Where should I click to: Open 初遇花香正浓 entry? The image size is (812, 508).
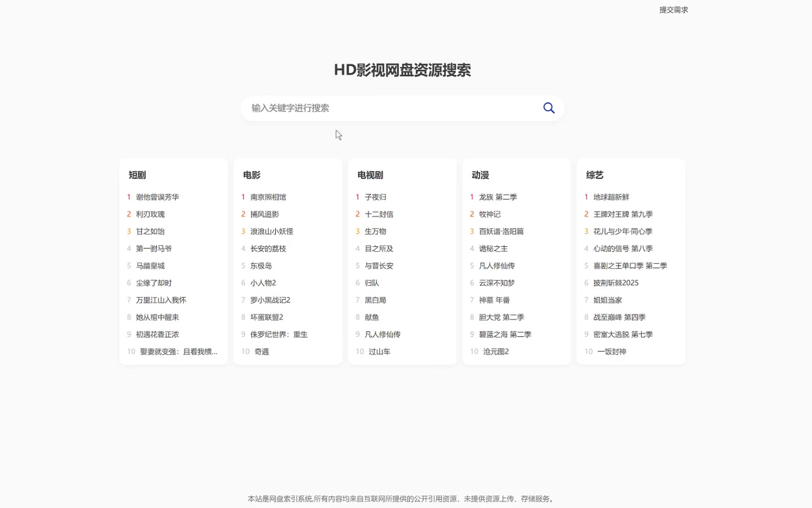(157, 334)
